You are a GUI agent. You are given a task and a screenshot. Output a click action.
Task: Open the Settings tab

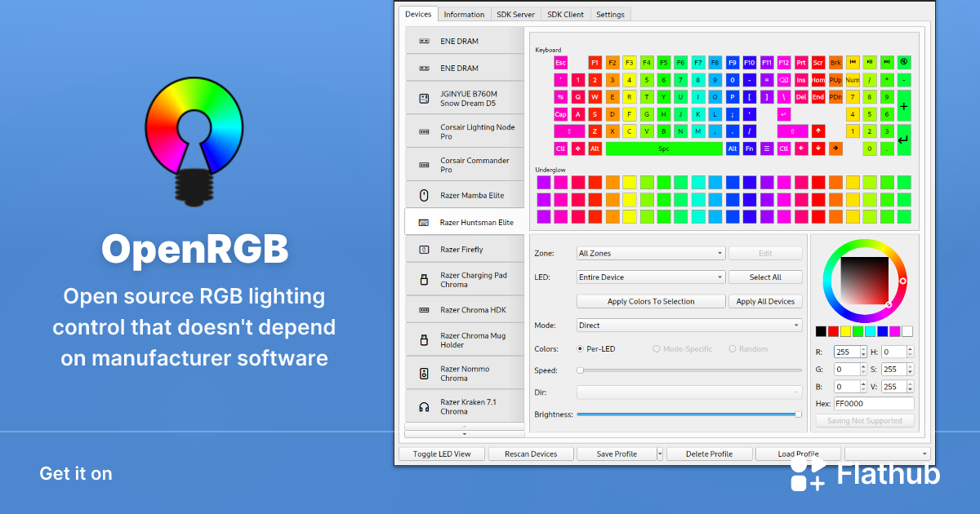click(x=610, y=15)
